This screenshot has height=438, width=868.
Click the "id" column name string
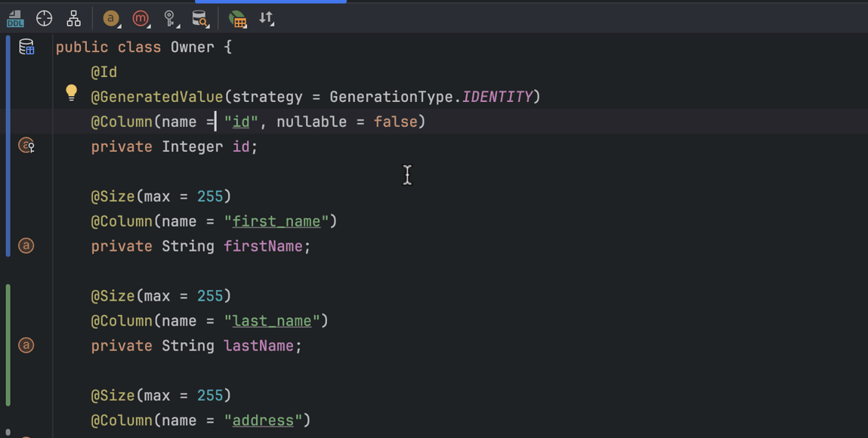[241, 122]
